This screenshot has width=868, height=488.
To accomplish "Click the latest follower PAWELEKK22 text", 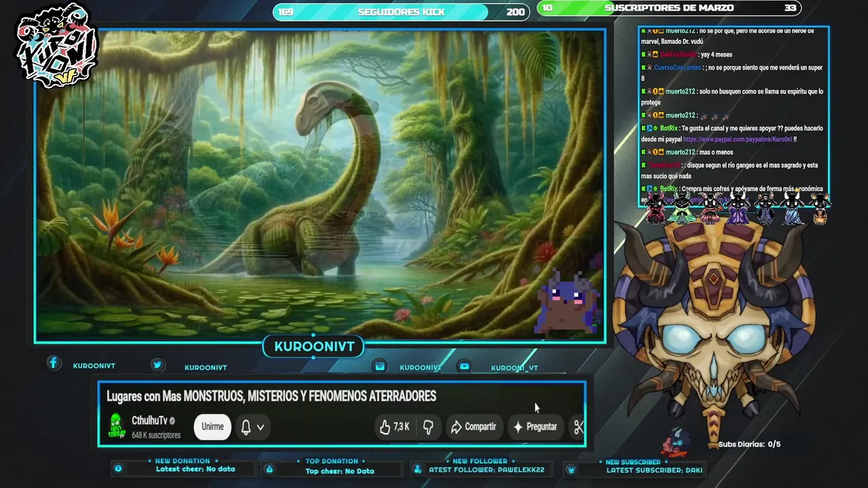I will (x=486, y=470).
